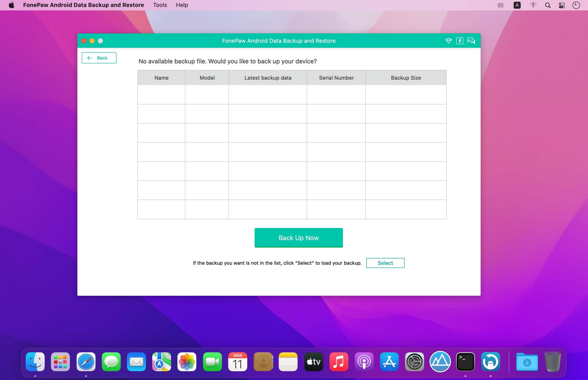588x380 pixels.
Task: Click the input source A icon
Action: click(x=517, y=5)
